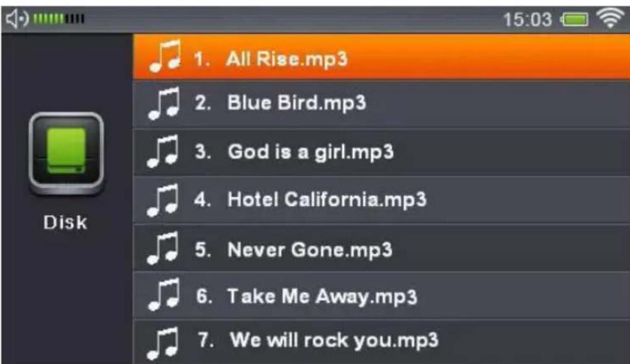Viewport: 630px width, 364px height.
Task: Click music note icon beside All Rise.mp3
Action: (x=164, y=56)
